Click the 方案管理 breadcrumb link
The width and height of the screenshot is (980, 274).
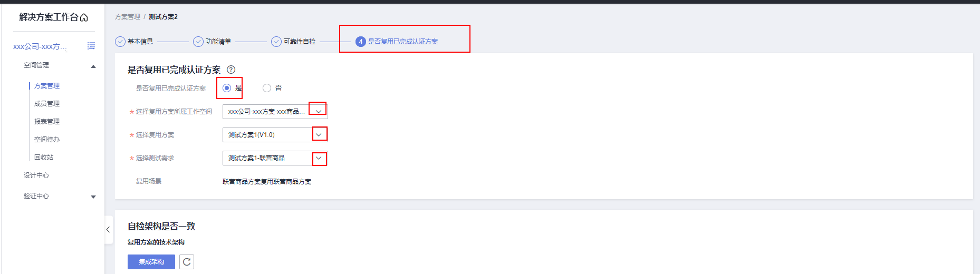point(128,17)
